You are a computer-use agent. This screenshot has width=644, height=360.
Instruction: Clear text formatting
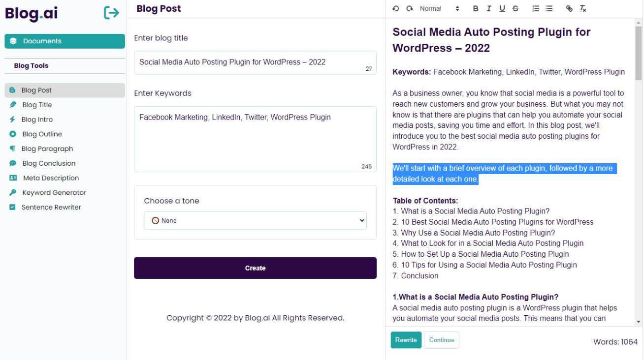[x=582, y=8]
